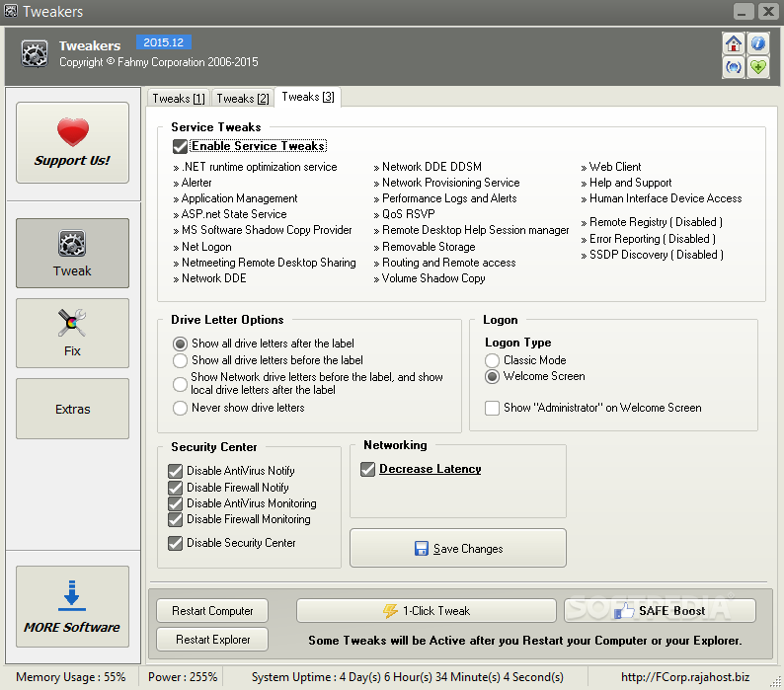Click Web Client service entry

point(611,167)
